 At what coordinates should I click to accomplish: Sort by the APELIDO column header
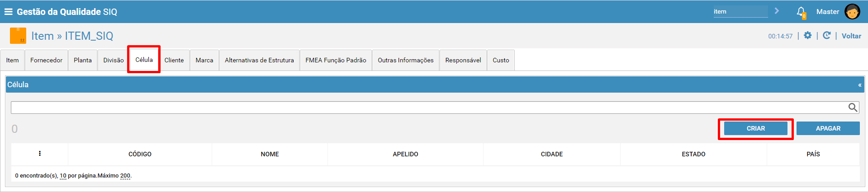pos(405,154)
